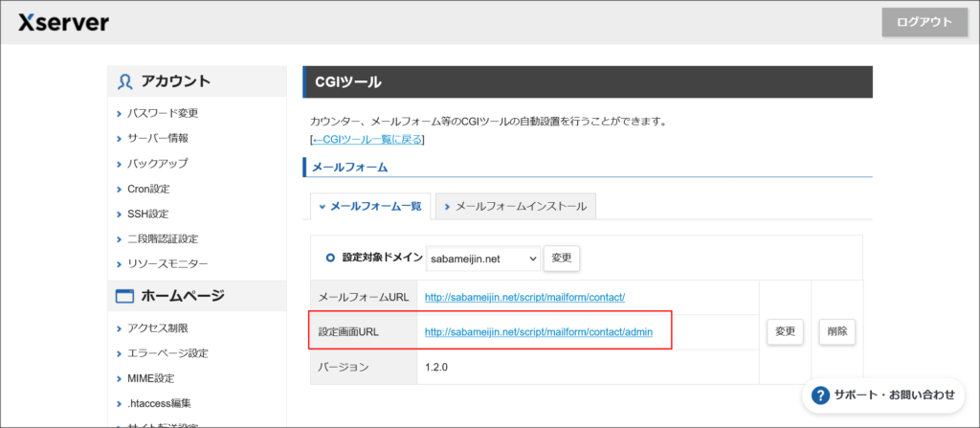
Task: Open リソースモニター in sidebar
Action: point(167,263)
